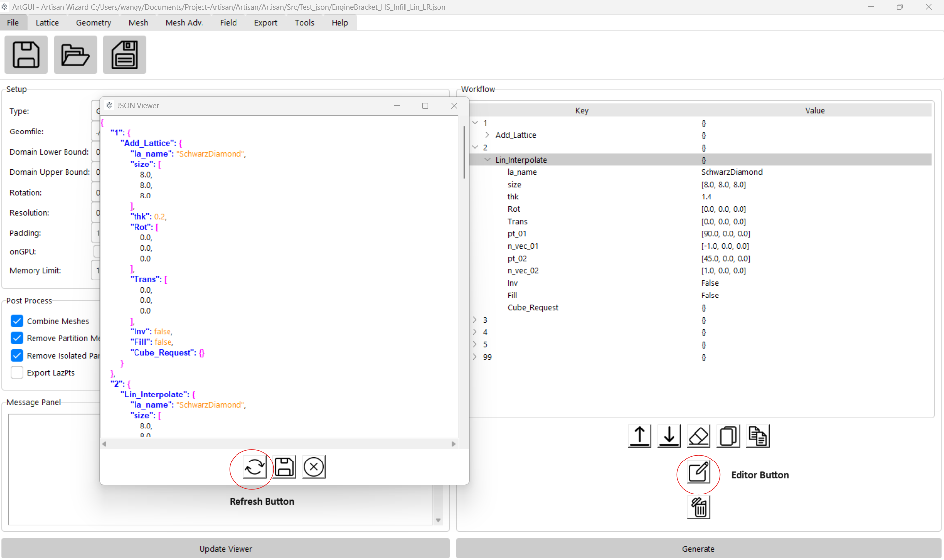Expand workflow step 3
Image resolution: width=944 pixels, height=560 pixels.
tap(475, 320)
